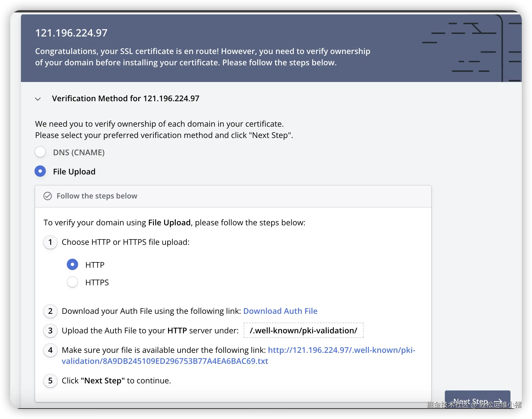Click the step 4 number badge
The width and height of the screenshot is (532, 419).
coord(50,350)
